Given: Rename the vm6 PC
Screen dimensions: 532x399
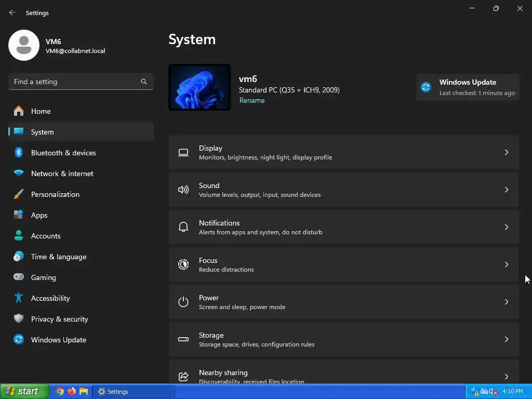Looking at the screenshot, I should click(252, 100).
